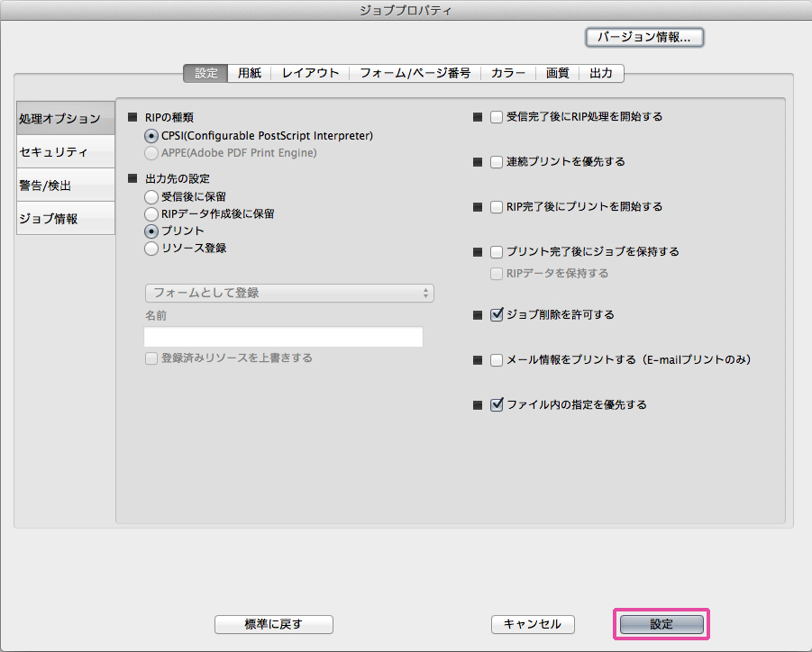Viewport: 812px width, 652px height.
Task: Show the ジョブ情報 section
Action: click(65, 218)
